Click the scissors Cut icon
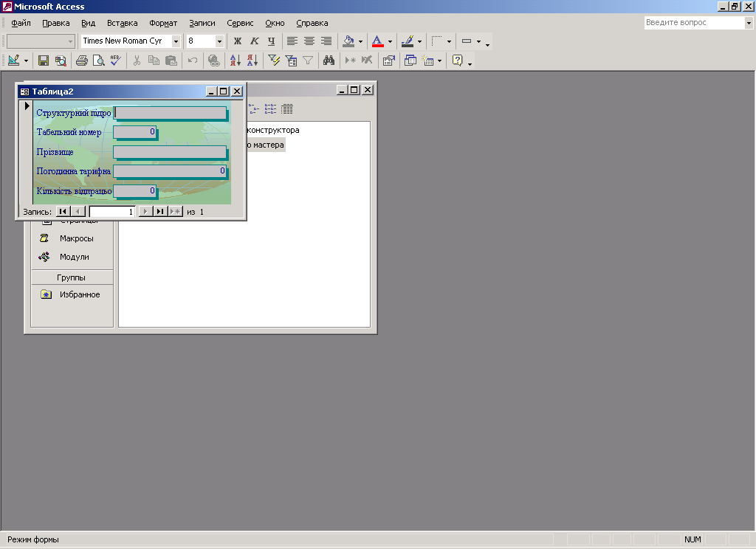Viewport: 756px width, 549px height. click(137, 61)
